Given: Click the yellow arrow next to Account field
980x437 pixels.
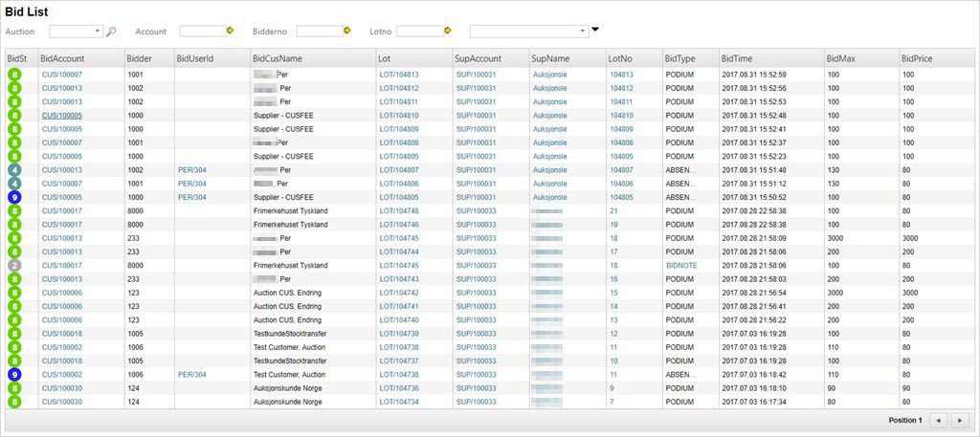Looking at the screenshot, I should [x=230, y=32].
